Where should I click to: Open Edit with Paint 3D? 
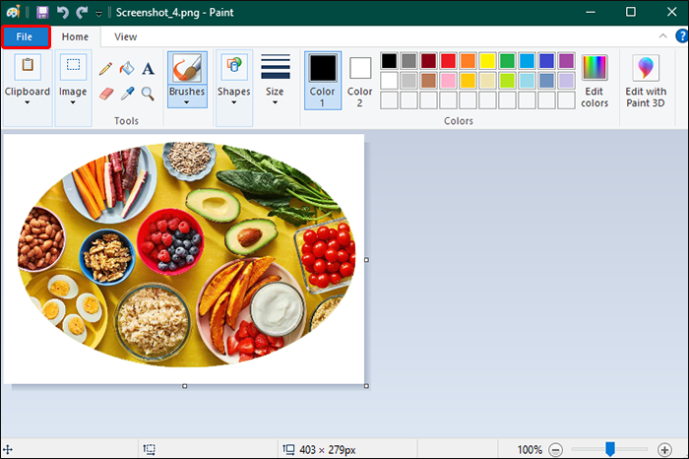(x=645, y=81)
